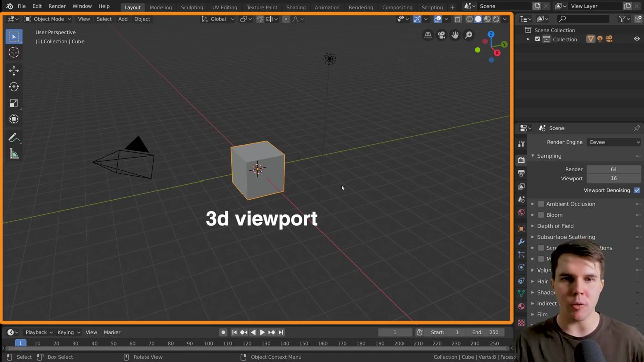
Task: Open the World properties tab
Action: [x=521, y=212]
